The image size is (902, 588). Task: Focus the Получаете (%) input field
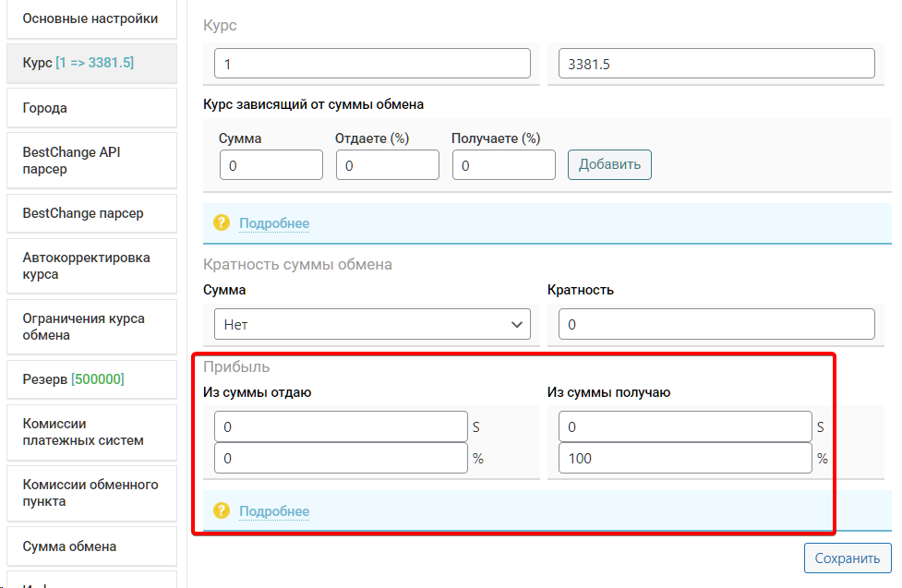click(503, 165)
